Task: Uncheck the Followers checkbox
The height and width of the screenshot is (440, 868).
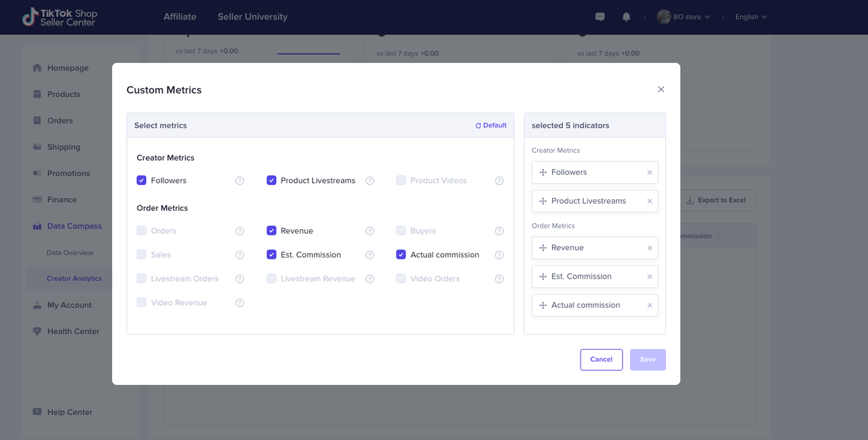Action: tap(142, 180)
